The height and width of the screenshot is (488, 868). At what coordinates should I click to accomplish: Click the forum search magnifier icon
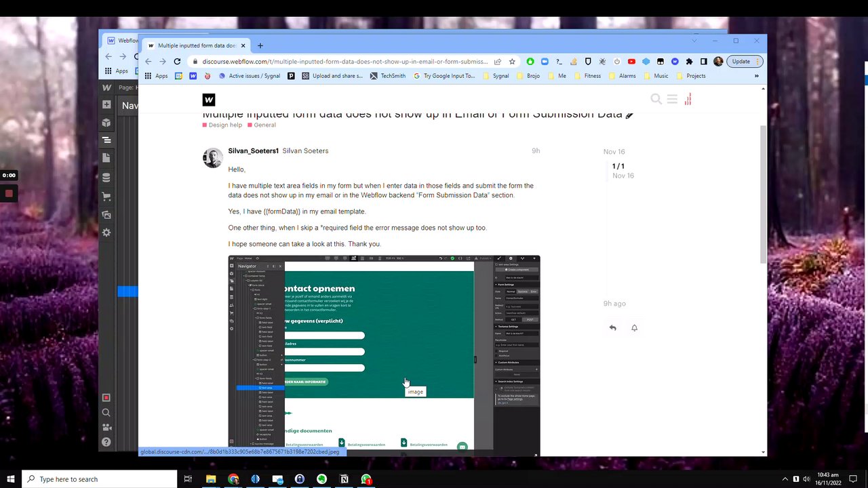tap(656, 99)
